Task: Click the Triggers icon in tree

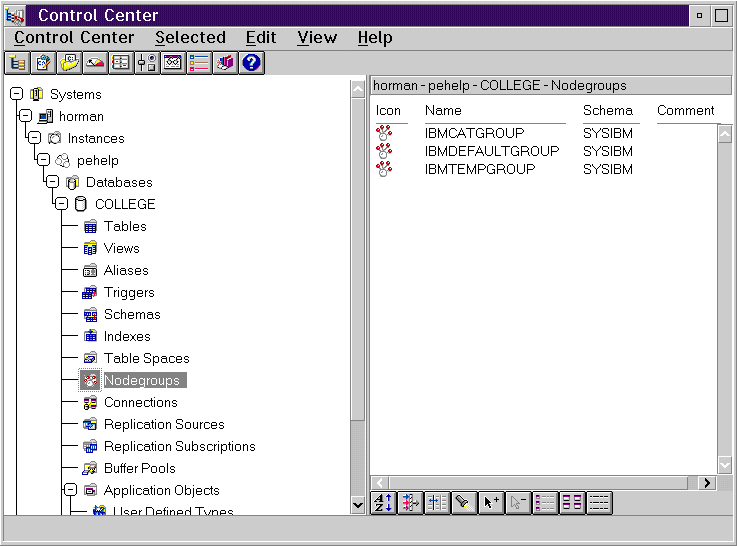Action: pyautogui.click(x=90, y=292)
